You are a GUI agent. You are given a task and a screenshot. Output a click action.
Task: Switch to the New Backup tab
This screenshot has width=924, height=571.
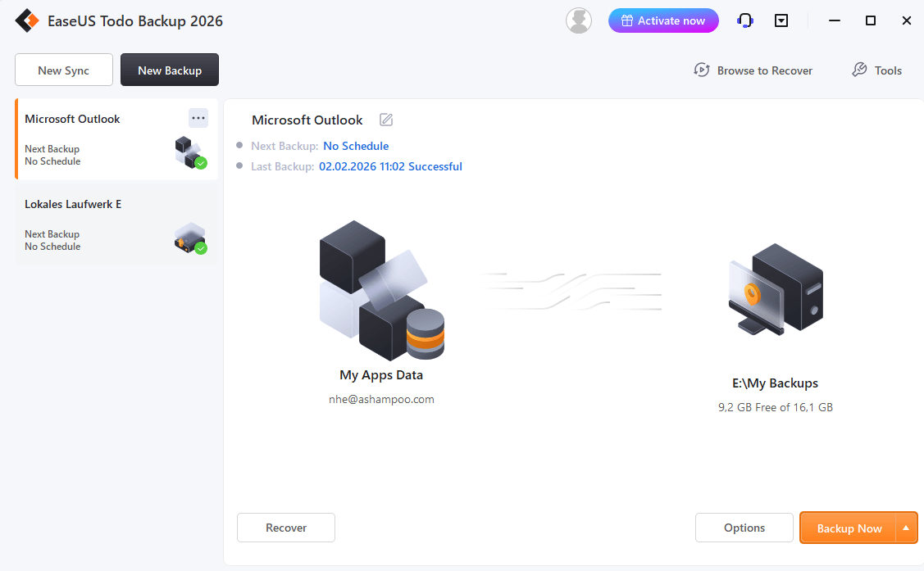click(x=169, y=70)
